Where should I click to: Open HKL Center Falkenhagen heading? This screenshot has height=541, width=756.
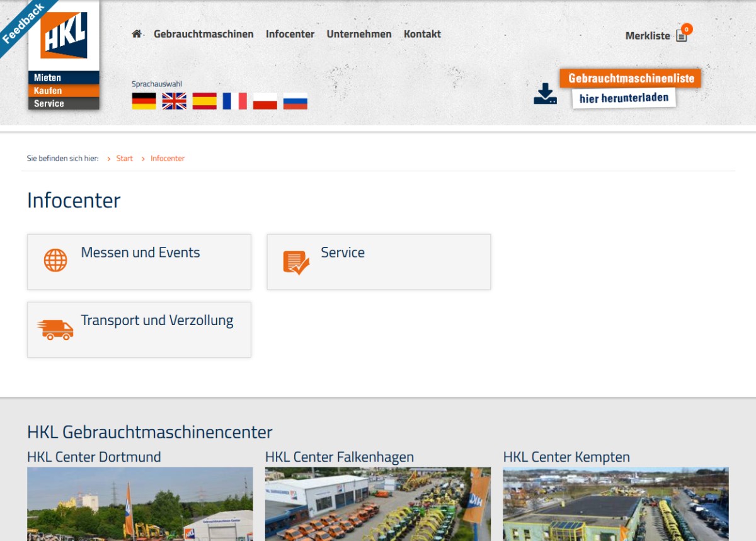pos(340,457)
